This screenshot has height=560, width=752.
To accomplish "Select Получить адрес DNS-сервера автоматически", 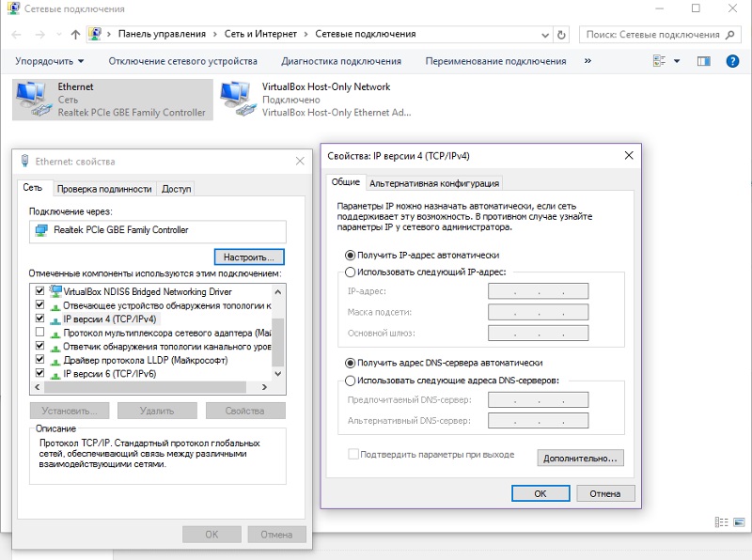I will [x=350, y=363].
